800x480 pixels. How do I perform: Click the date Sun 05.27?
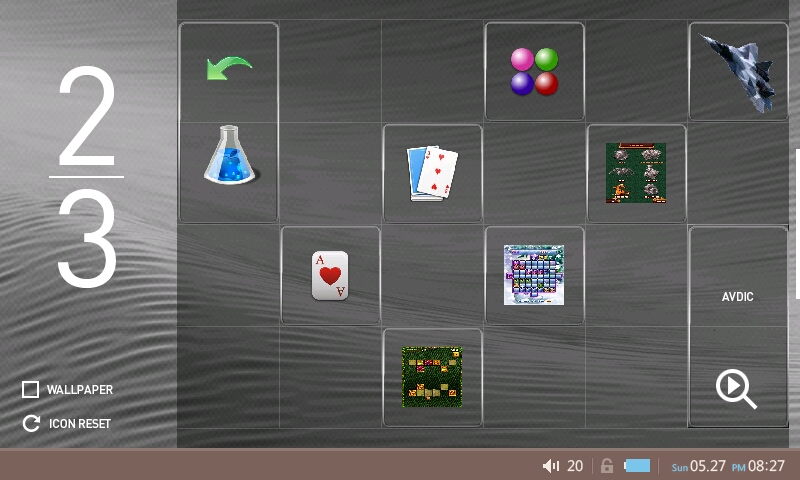point(698,466)
